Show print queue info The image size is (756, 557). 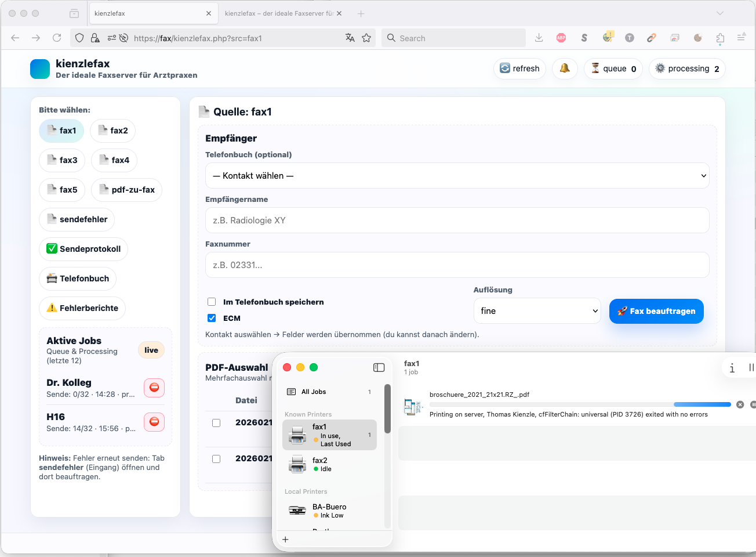click(732, 368)
